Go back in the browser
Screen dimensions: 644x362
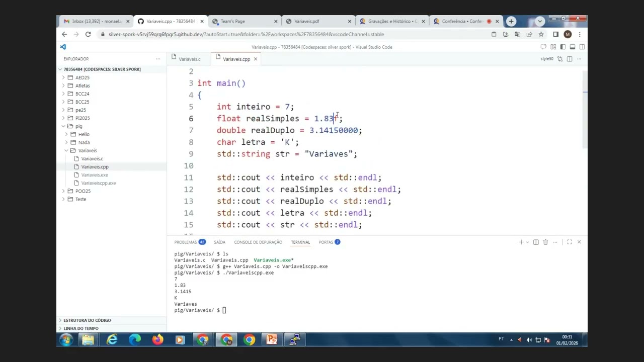click(x=64, y=34)
